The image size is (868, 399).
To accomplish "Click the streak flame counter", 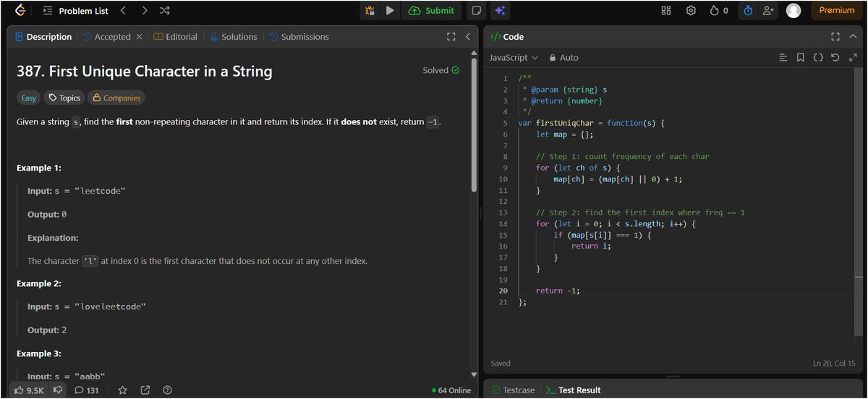I will (719, 11).
